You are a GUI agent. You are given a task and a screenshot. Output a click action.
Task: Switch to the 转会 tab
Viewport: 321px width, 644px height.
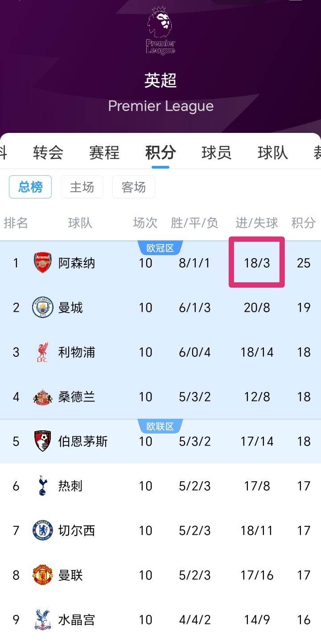coord(48,153)
